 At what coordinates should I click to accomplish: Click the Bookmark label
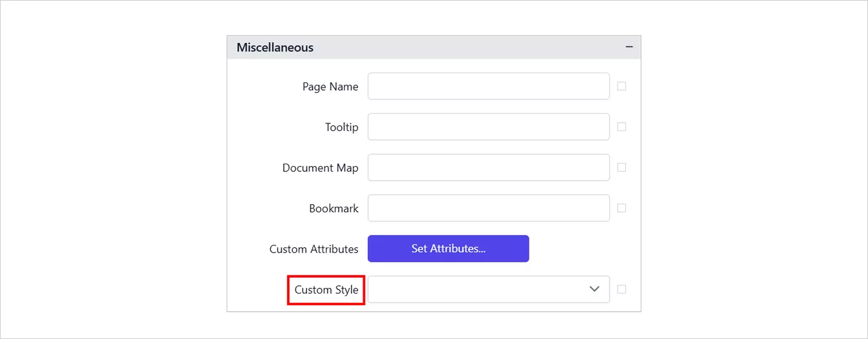pyautogui.click(x=333, y=208)
